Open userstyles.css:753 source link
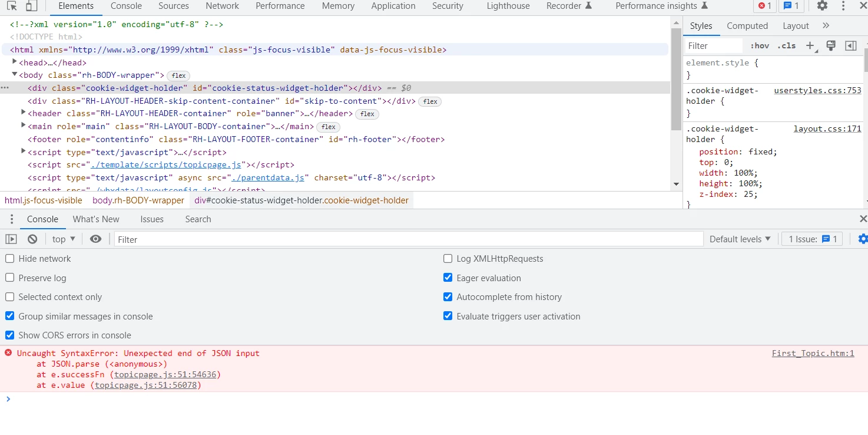This screenshot has height=435, width=868. point(817,90)
